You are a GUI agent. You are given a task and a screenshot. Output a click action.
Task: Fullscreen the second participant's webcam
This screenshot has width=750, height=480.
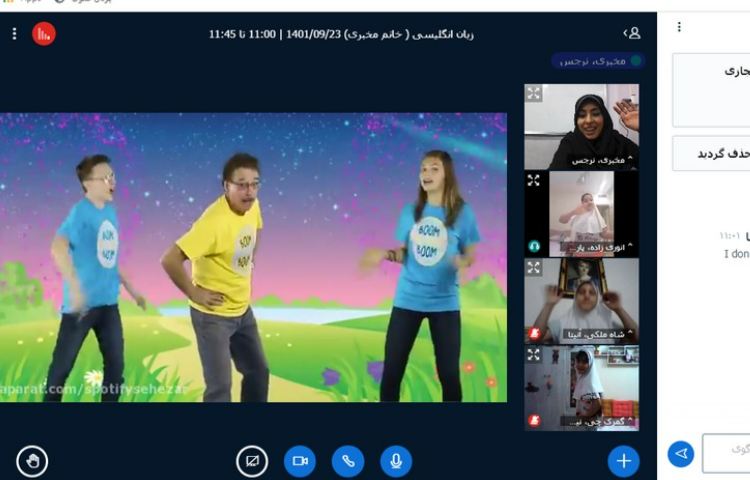coord(534,181)
